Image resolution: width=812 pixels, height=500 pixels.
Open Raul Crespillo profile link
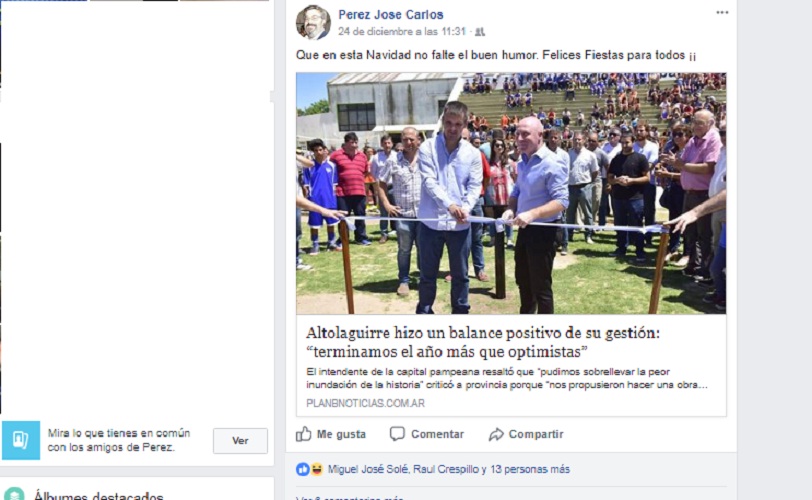coord(445,469)
